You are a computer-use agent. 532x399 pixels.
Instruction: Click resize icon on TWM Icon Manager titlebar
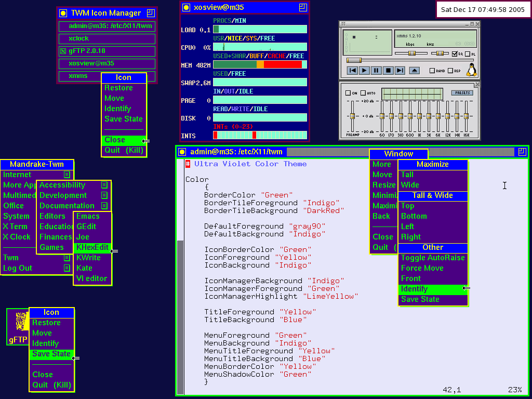[x=151, y=13]
